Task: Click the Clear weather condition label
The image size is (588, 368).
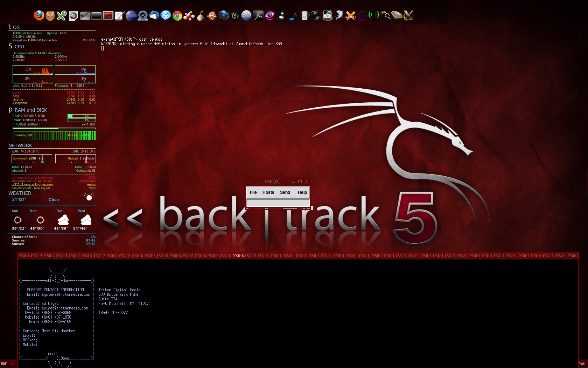Action: (54, 200)
